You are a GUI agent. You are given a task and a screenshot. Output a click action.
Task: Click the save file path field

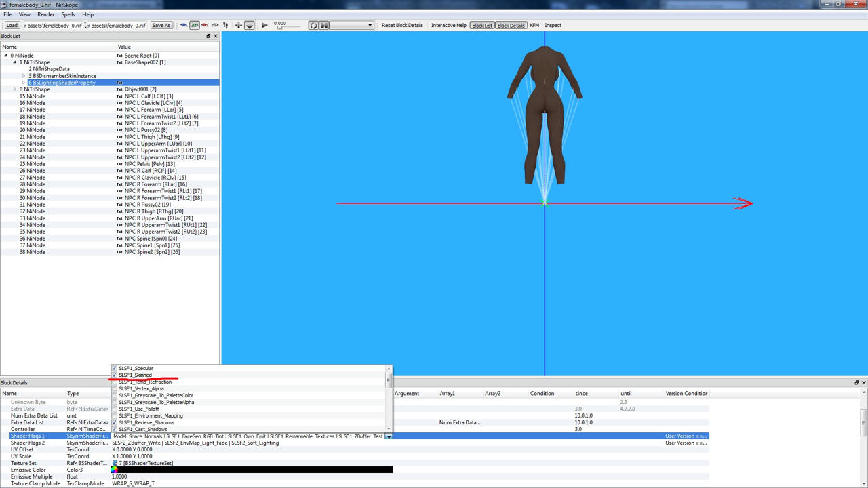click(117, 25)
